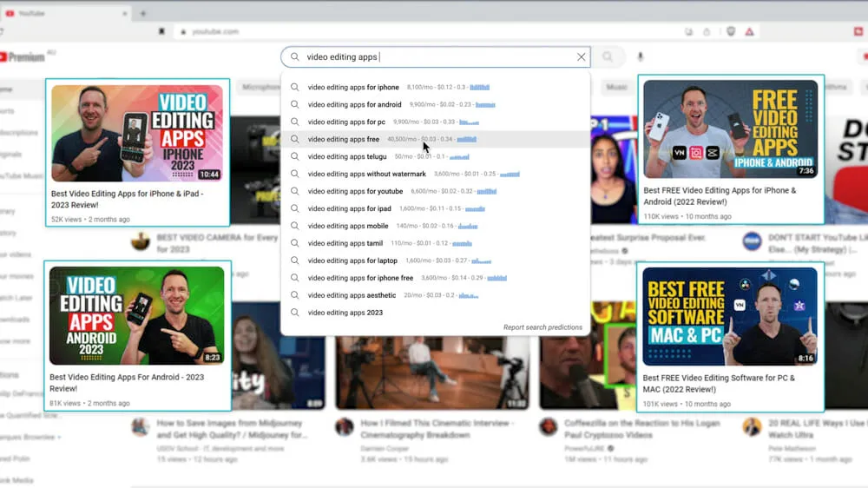Click the Brave shield icon in toolbar
Viewport: 868px width, 488px height.
pyautogui.click(x=730, y=32)
